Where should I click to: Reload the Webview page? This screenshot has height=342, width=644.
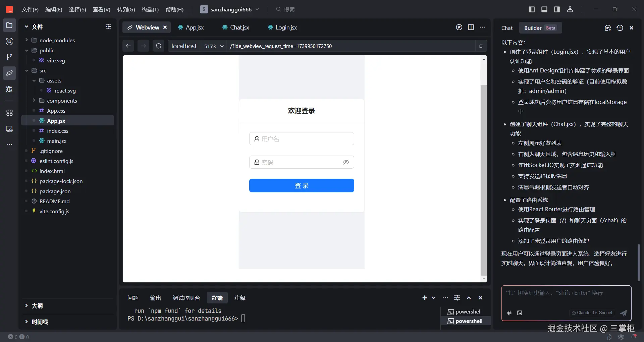(x=159, y=46)
